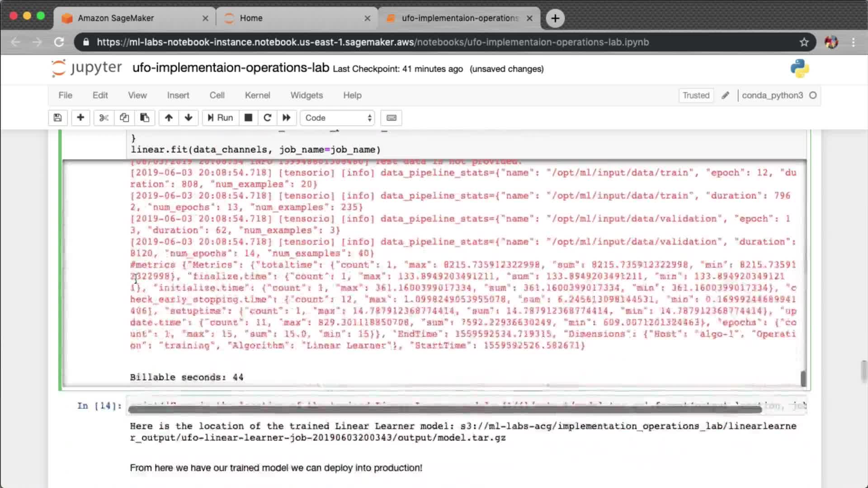Toggle the Trusted notebook indicator
868x488 pixels.
click(696, 95)
